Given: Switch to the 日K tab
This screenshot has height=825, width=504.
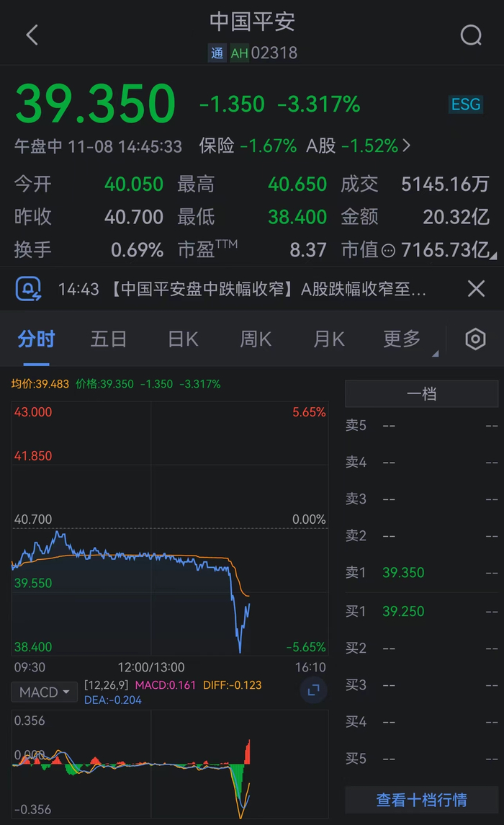Looking at the screenshot, I should click(183, 339).
